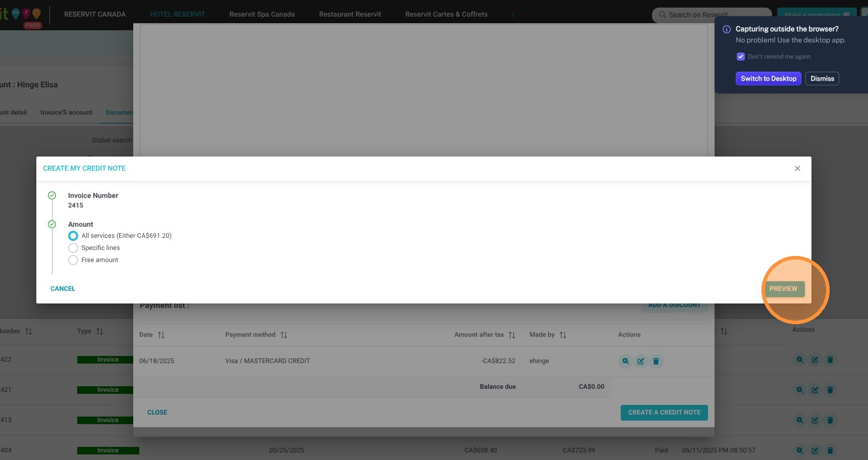This screenshot has width=868, height=460.
Task: Click the Paid status on row 404
Action: [661, 450]
